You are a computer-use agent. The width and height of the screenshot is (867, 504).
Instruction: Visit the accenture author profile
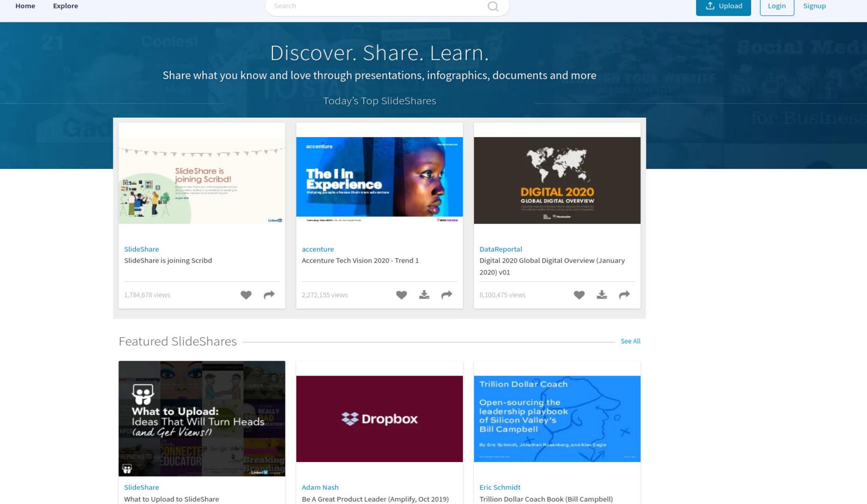point(318,249)
